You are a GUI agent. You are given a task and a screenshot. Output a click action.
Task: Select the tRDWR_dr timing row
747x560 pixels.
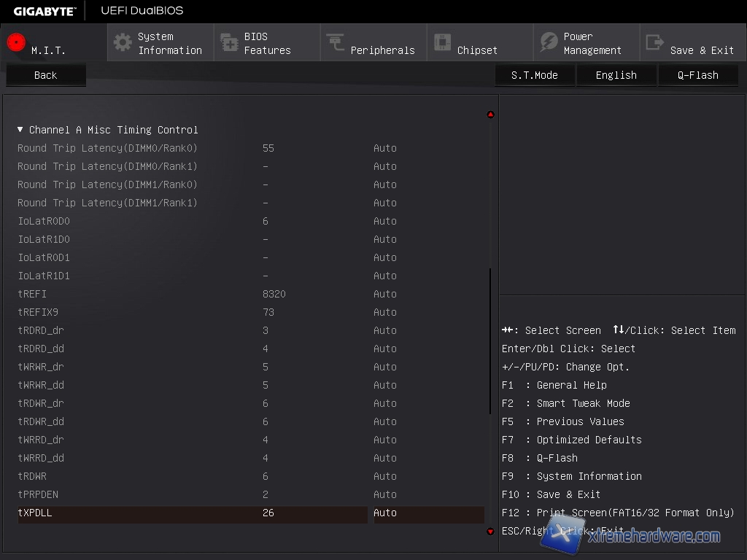(x=41, y=403)
